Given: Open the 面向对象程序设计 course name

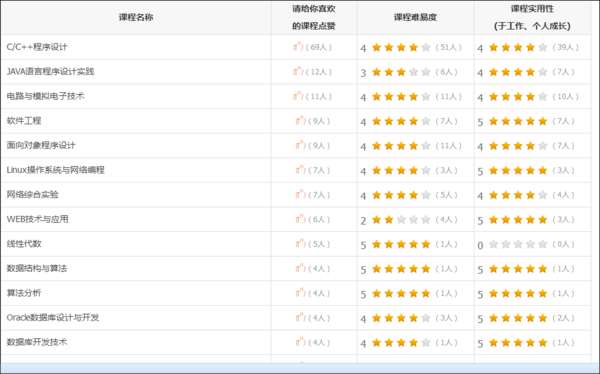Looking at the screenshot, I should [x=41, y=145].
